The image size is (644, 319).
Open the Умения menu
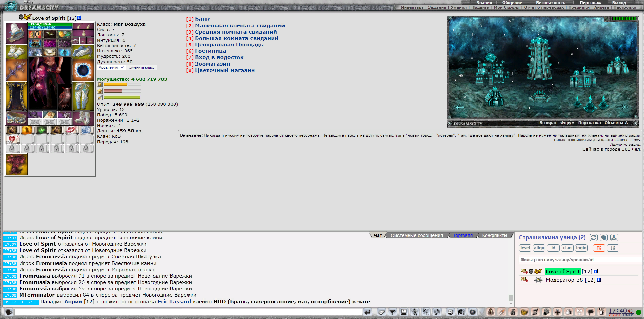tap(459, 7)
